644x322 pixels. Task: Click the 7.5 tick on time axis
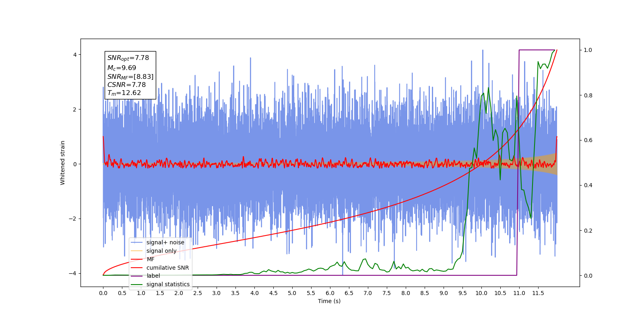tap(387, 293)
